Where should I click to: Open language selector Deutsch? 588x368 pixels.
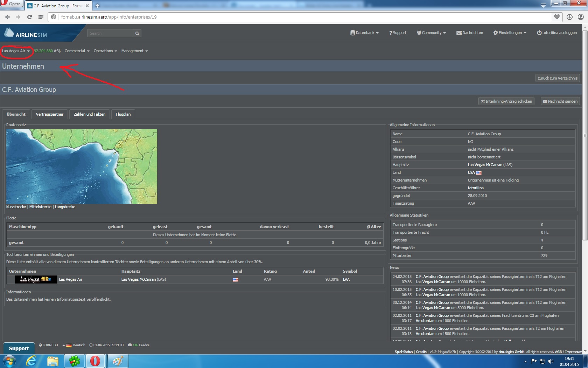tap(76, 345)
